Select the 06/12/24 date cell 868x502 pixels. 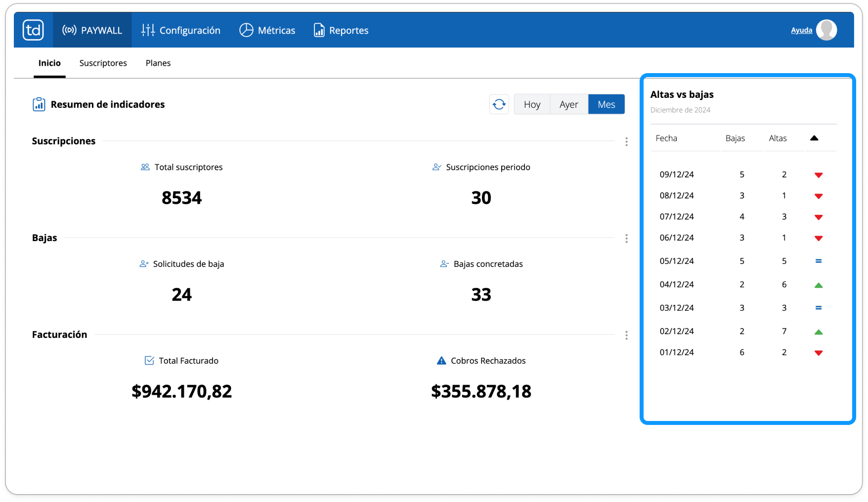677,238
